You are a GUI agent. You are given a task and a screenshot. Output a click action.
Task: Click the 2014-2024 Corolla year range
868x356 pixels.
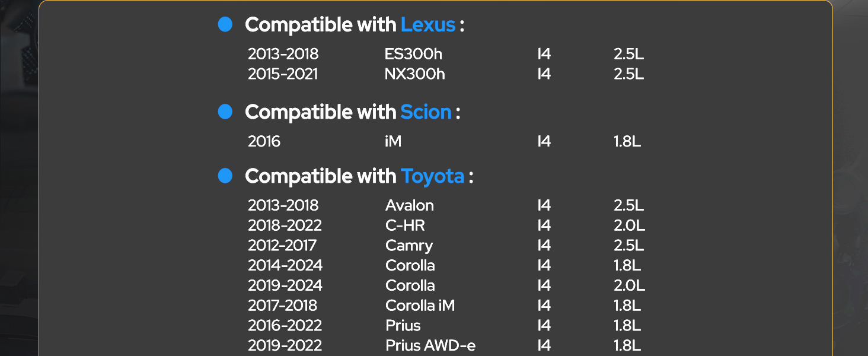click(x=285, y=266)
